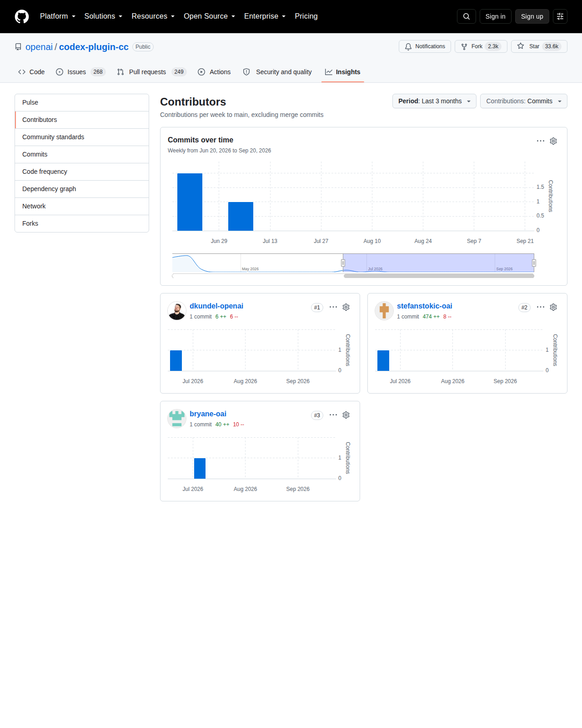The image size is (582, 728).
Task: Open Dependency graph in the sidebar
Action: [x=82, y=189]
